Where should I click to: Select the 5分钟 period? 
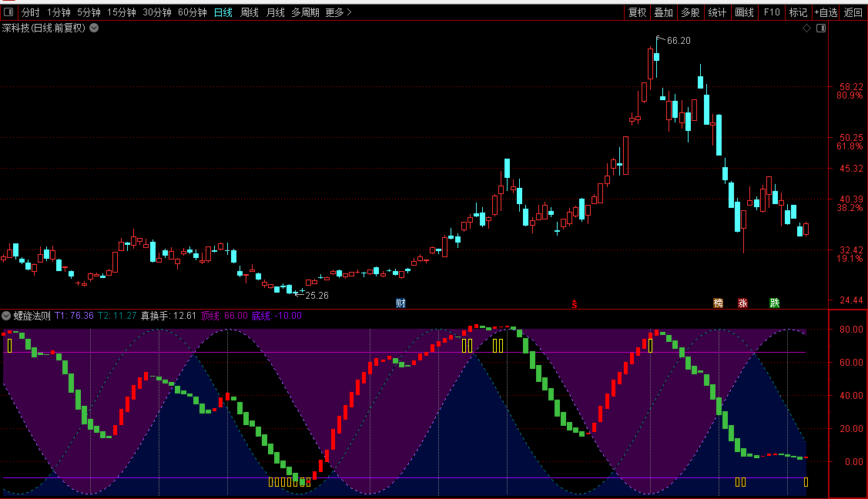[89, 12]
